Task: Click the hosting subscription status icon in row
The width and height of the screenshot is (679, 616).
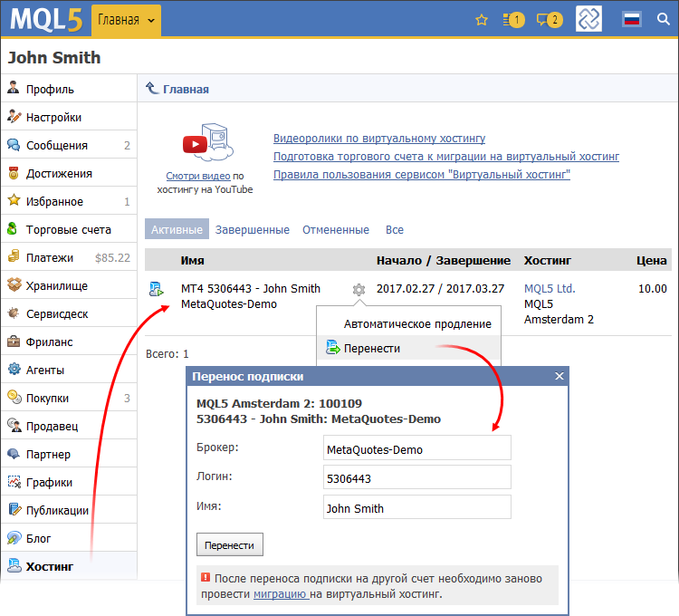Action: coord(157,289)
